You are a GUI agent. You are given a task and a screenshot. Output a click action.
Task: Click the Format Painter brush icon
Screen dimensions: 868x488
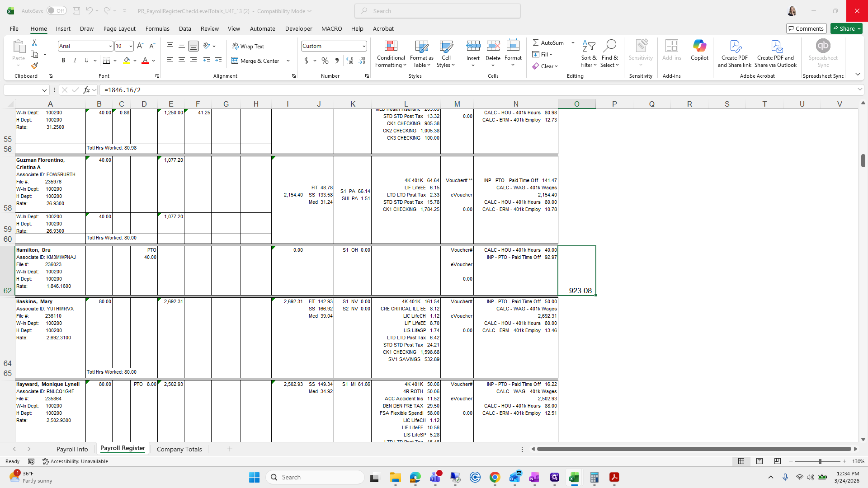(34, 66)
